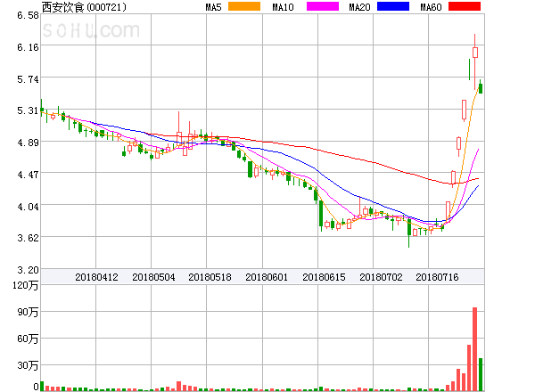Click the 60万 volume axis label
Image resolution: width=535 pixels, height=392 pixels.
(28, 339)
